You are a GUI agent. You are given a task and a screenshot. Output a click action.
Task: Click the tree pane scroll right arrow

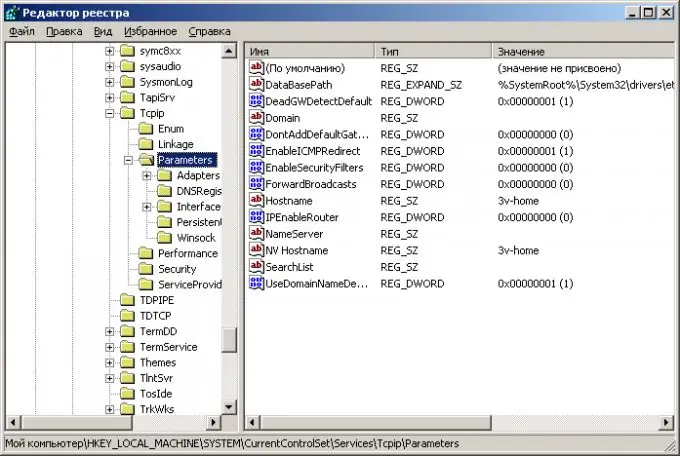(x=213, y=422)
